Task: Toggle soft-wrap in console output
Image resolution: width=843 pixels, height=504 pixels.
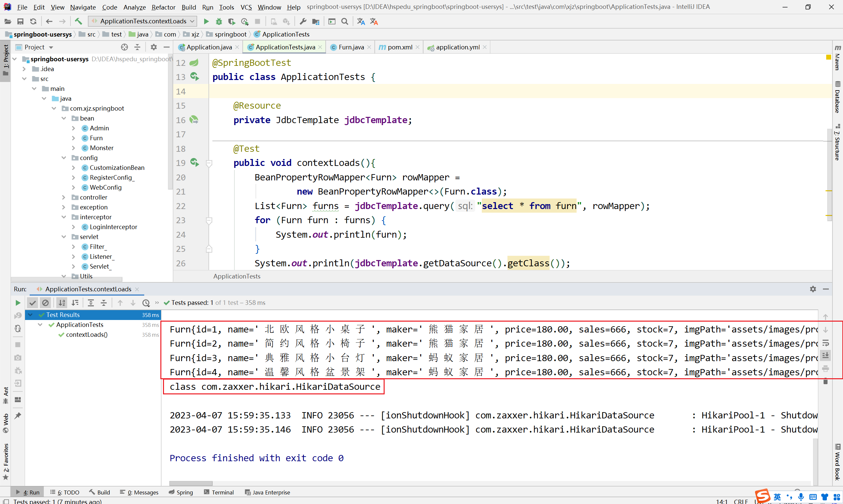Action: pyautogui.click(x=826, y=343)
